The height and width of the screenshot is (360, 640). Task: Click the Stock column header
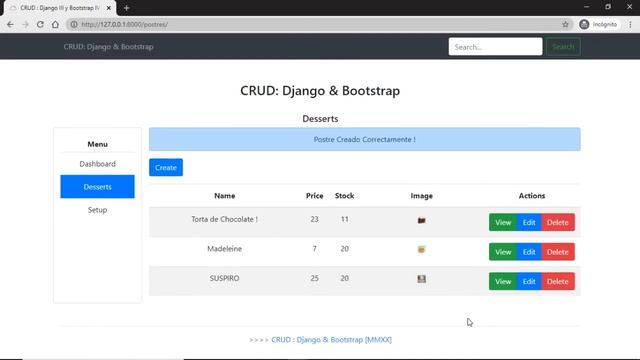344,196
